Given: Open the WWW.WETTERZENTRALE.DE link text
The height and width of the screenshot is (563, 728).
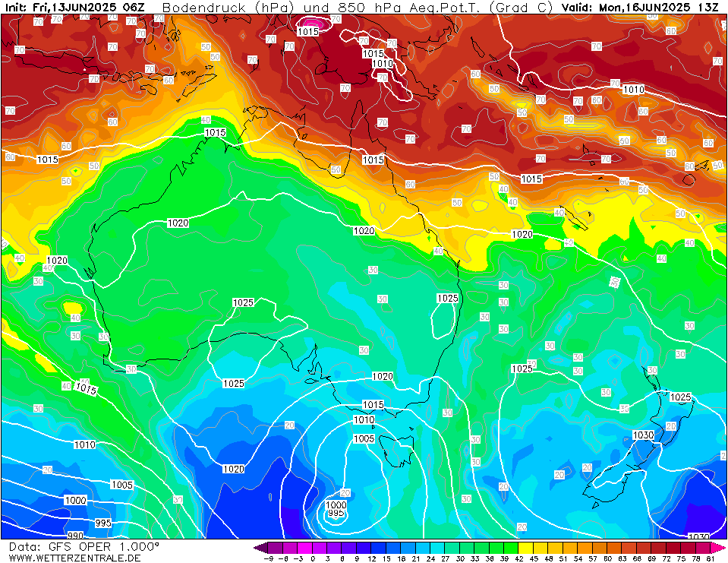Looking at the screenshot, I should (x=74, y=558).
